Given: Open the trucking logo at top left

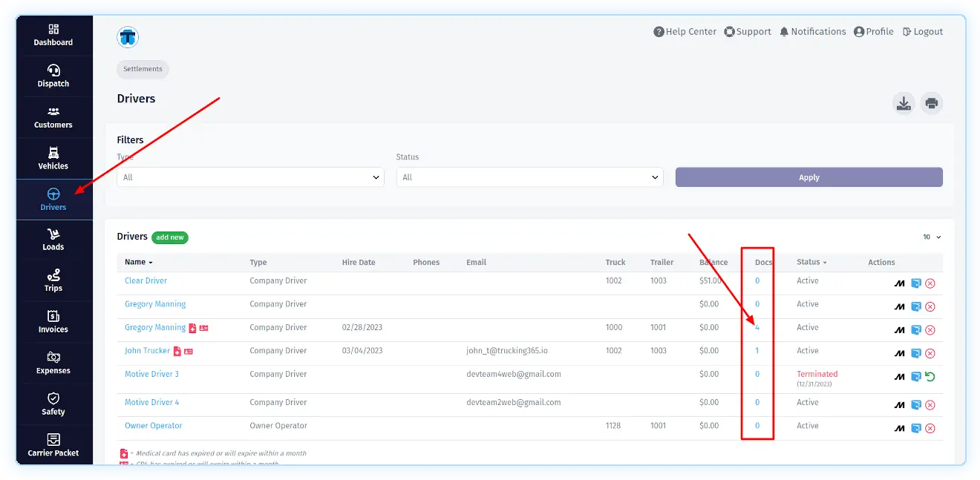Looking at the screenshot, I should click(x=128, y=37).
